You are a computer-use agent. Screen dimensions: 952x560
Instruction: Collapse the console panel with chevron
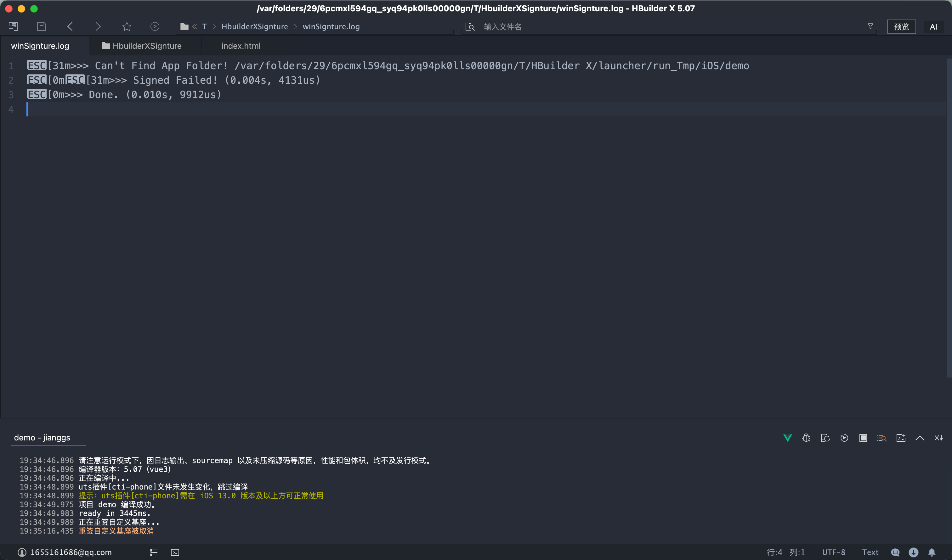pyautogui.click(x=920, y=438)
